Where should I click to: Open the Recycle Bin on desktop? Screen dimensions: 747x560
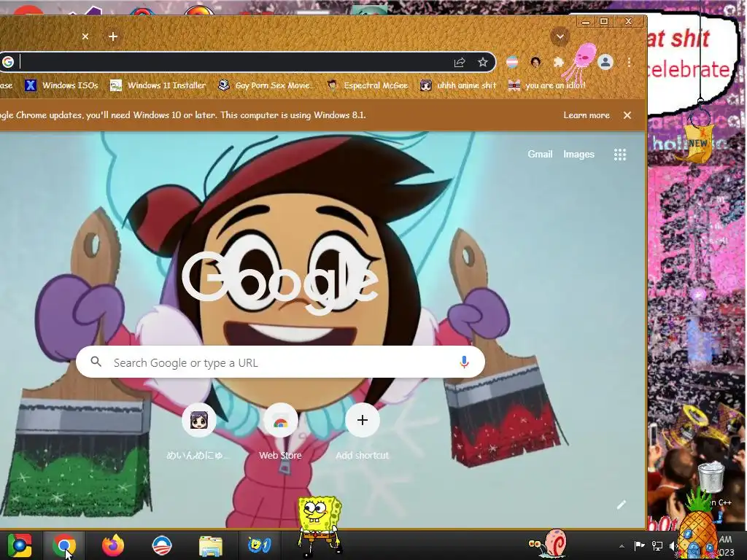[x=711, y=477]
